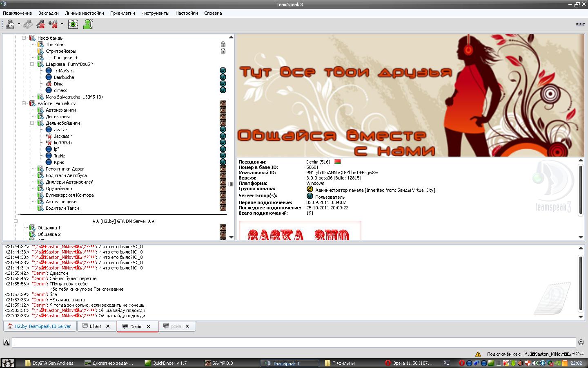
Task: Close the Bikers chat tab
Action: coord(108,326)
